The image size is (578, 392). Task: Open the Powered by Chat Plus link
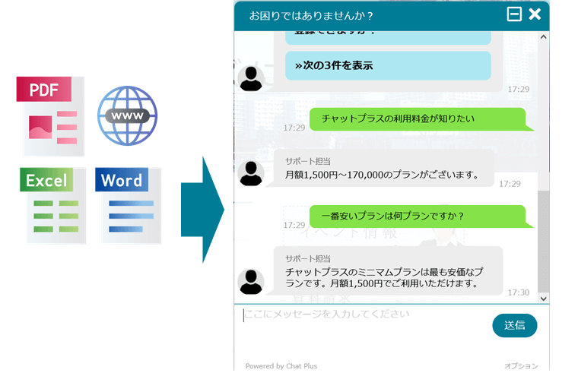coord(281,366)
